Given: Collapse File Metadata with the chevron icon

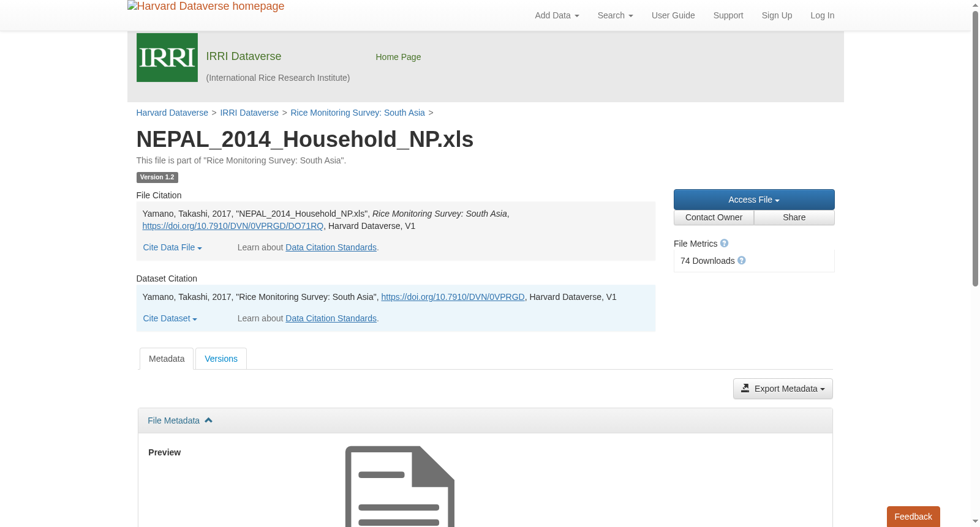Looking at the screenshot, I should point(208,420).
